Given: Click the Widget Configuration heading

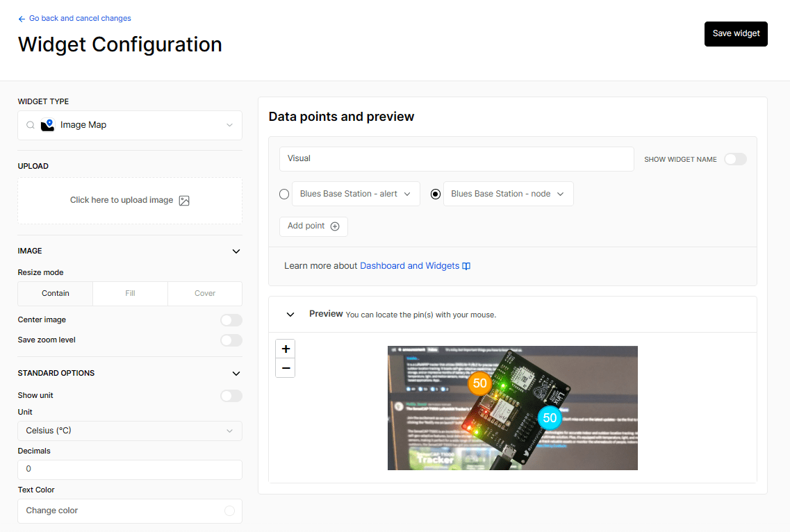Looking at the screenshot, I should (x=120, y=44).
